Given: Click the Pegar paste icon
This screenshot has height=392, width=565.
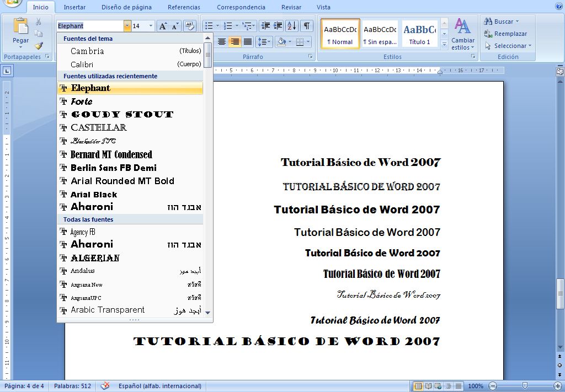Looking at the screenshot, I should pos(20,28).
